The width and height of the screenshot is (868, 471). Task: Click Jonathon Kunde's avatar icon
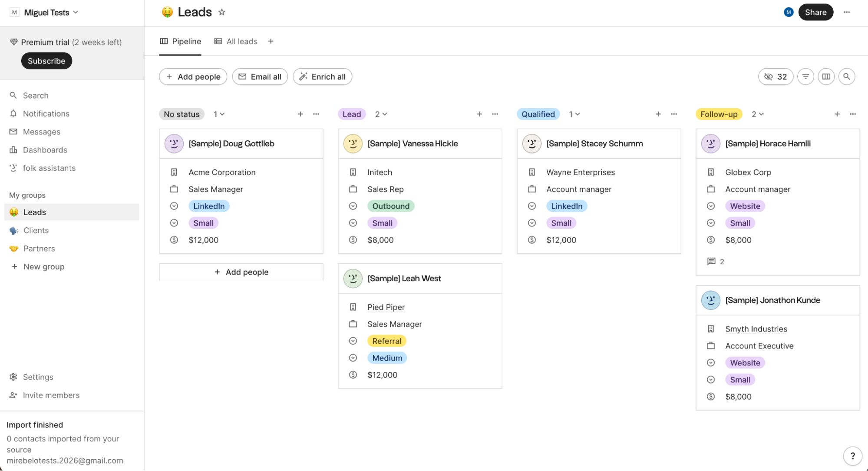[x=711, y=300]
